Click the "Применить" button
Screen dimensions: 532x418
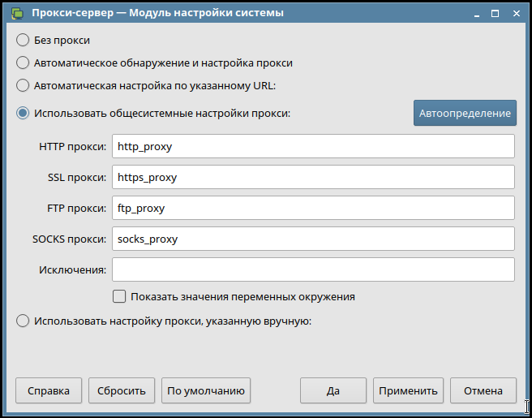click(x=408, y=390)
